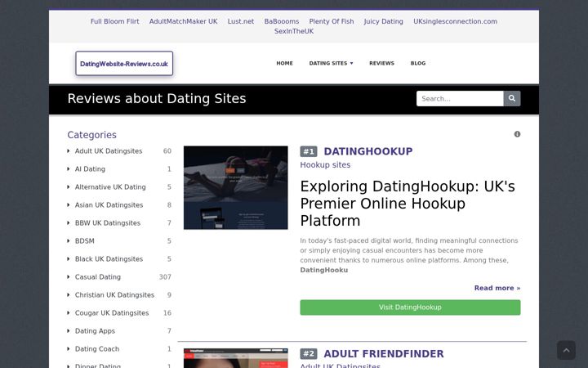Open the DatingHookup screenshot thumbnail
This screenshot has width=588, height=368.
[x=236, y=187]
